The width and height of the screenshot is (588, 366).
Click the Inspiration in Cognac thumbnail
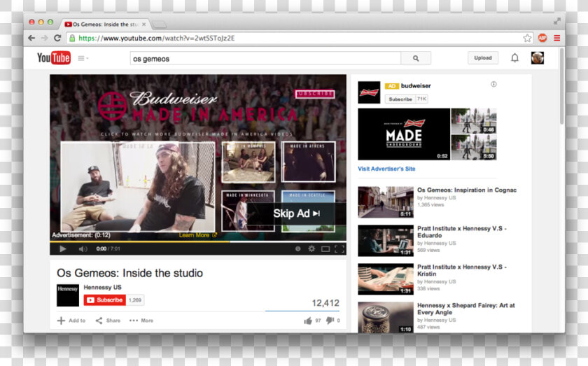[x=386, y=202]
